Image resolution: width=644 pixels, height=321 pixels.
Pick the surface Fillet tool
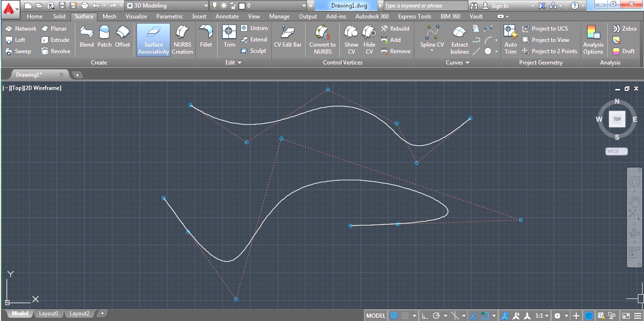coord(206,37)
